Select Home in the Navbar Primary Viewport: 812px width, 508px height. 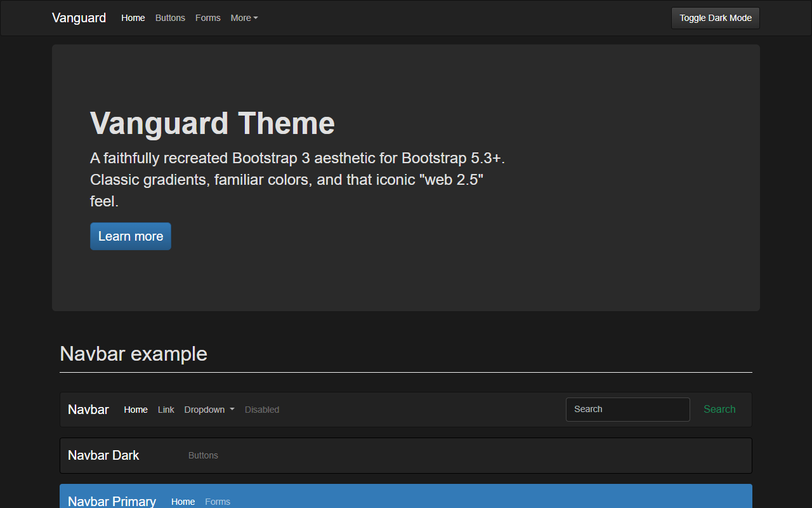[183, 502]
